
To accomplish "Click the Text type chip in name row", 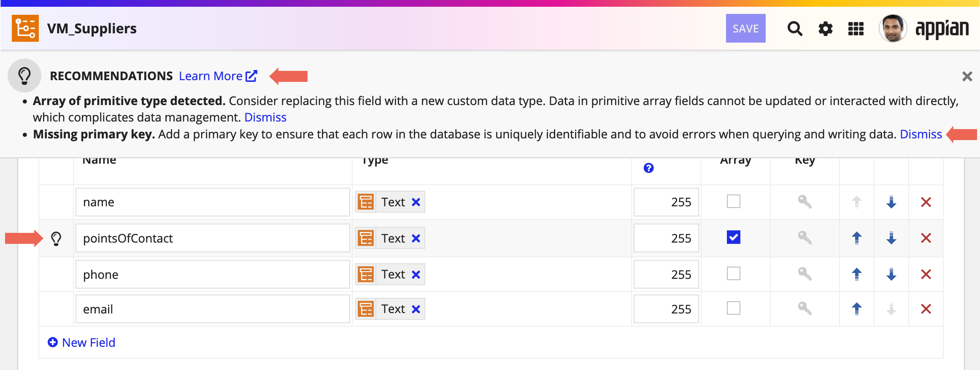I will (x=390, y=202).
